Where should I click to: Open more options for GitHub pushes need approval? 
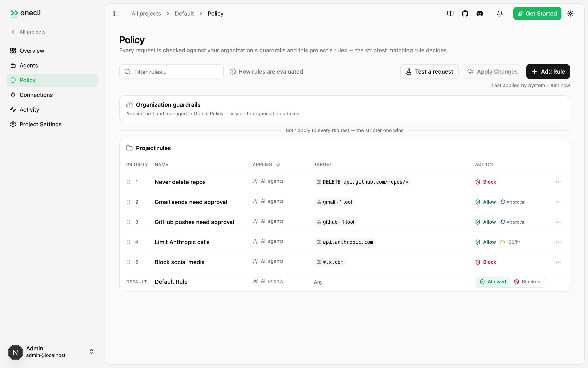(558, 222)
